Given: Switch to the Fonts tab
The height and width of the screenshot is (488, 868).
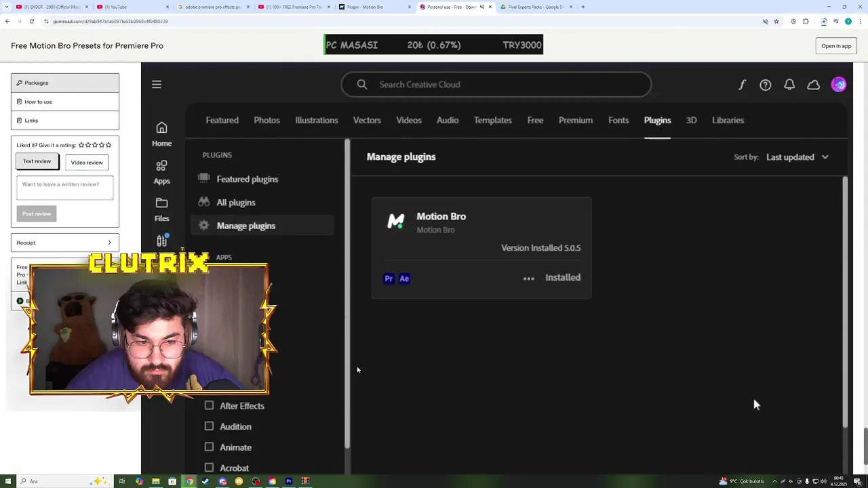Looking at the screenshot, I should click(618, 120).
